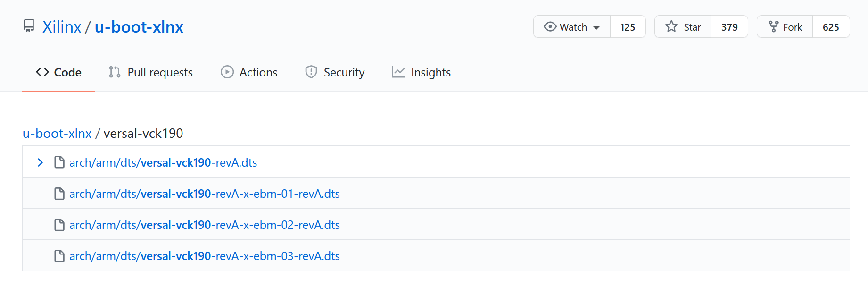Click file icon for x-ebm-01-revA.dts entry
This screenshot has height=296, width=868.
pyautogui.click(x=59, y=194)
